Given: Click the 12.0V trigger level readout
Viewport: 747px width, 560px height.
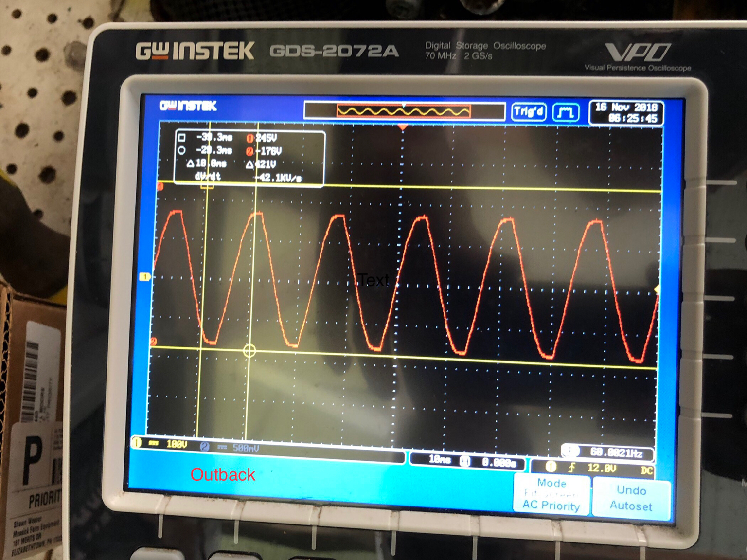Looking at the screenshot, I should 602,468.
